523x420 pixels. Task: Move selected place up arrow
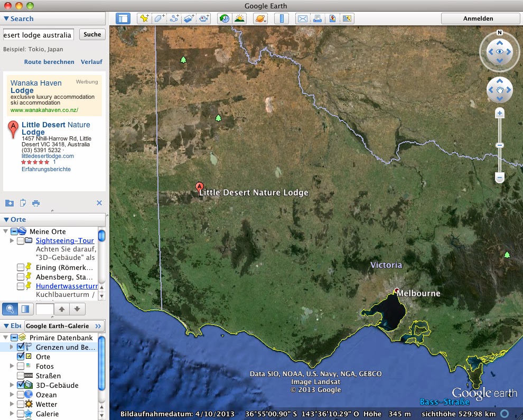pos(62,309)
